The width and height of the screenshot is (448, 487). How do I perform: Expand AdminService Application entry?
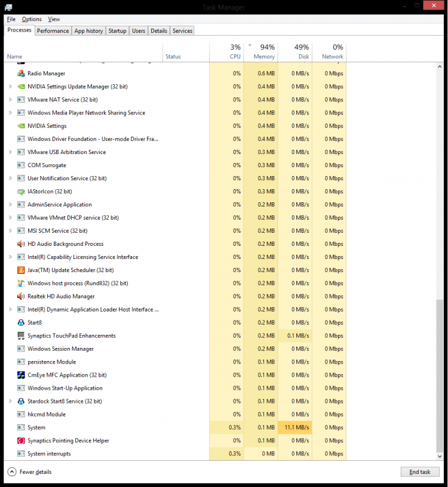point(10,205)
